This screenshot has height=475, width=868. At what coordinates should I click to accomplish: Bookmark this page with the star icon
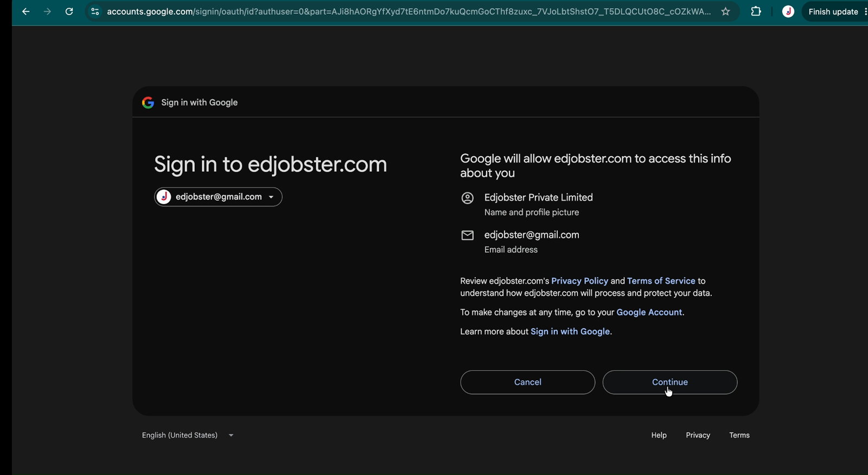tap(725, 11)
